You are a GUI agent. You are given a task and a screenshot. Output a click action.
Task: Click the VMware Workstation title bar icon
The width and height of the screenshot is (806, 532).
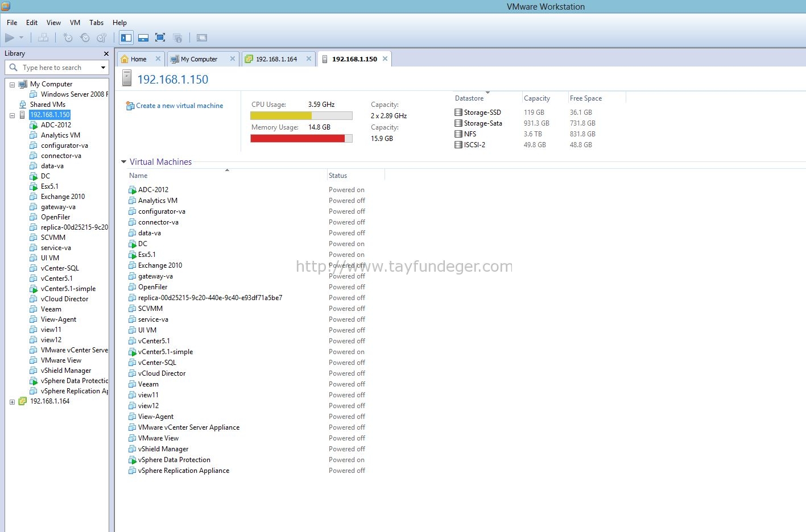[6, 6]
